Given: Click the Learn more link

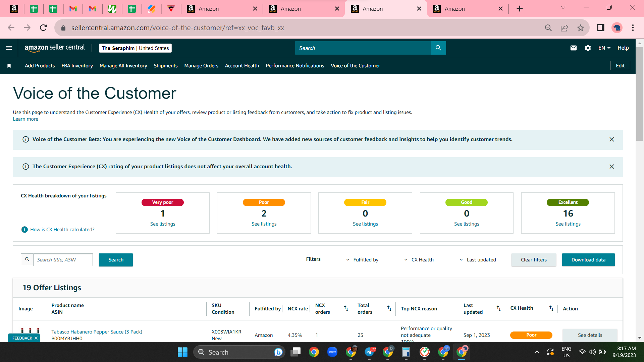Looking at the screenshot, I should pos(25,119).
